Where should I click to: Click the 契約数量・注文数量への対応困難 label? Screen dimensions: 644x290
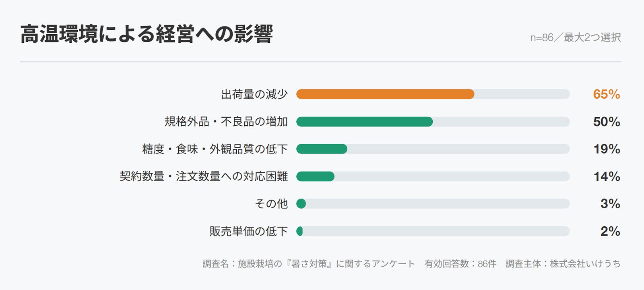click(x=204, y=176)
